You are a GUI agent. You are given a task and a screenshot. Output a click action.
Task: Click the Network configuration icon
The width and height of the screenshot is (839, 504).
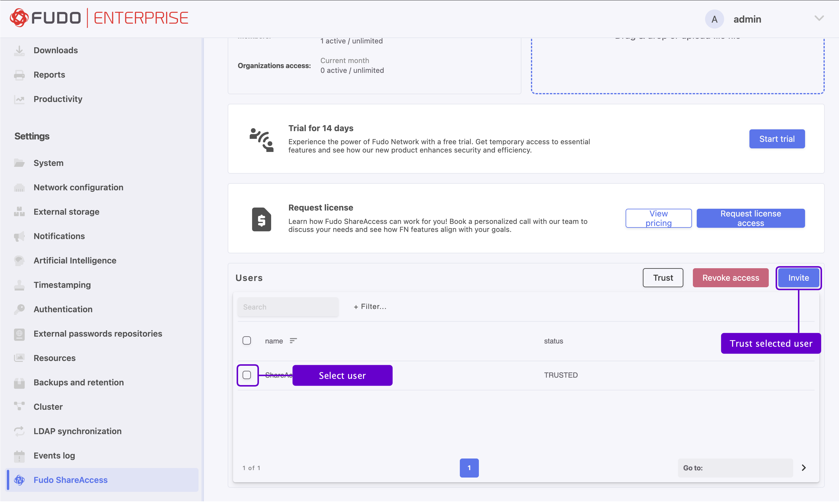19,188
